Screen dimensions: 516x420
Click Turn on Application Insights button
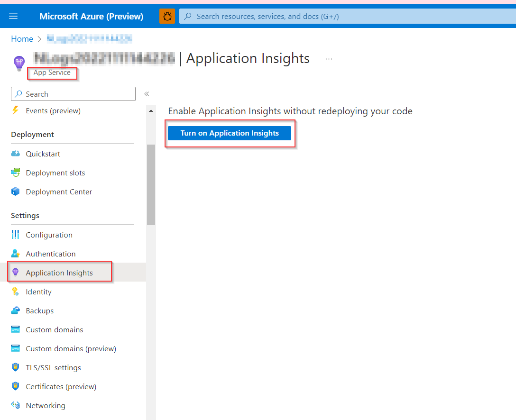[x=230, y=133]
